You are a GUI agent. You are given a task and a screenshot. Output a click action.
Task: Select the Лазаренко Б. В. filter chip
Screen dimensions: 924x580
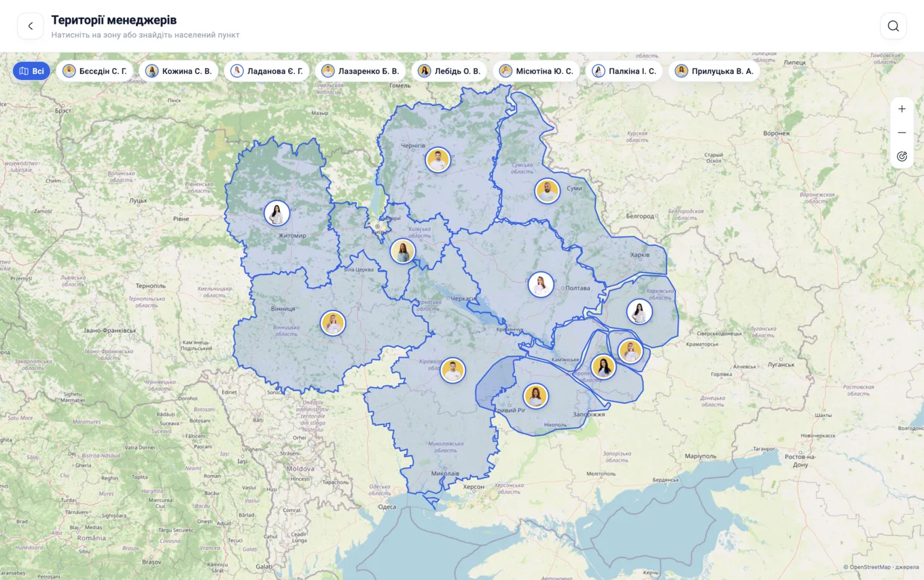click(360, 71)
